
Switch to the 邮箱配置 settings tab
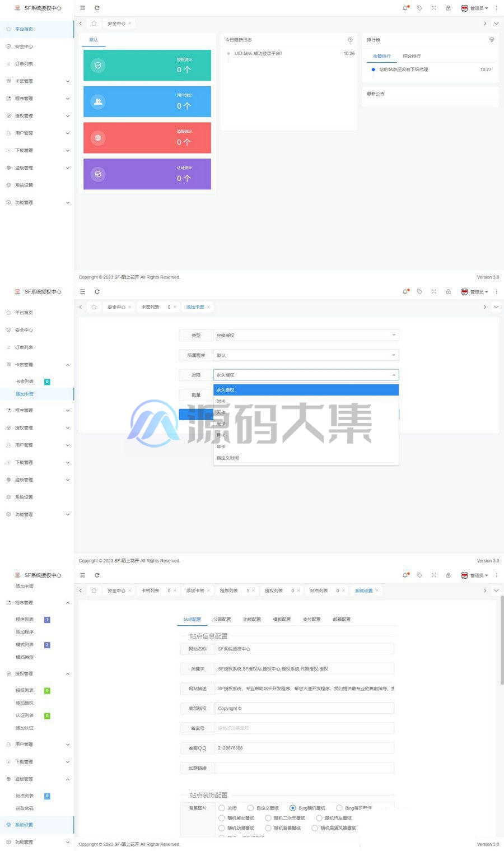pyautogui.click(x=342, y=619)
